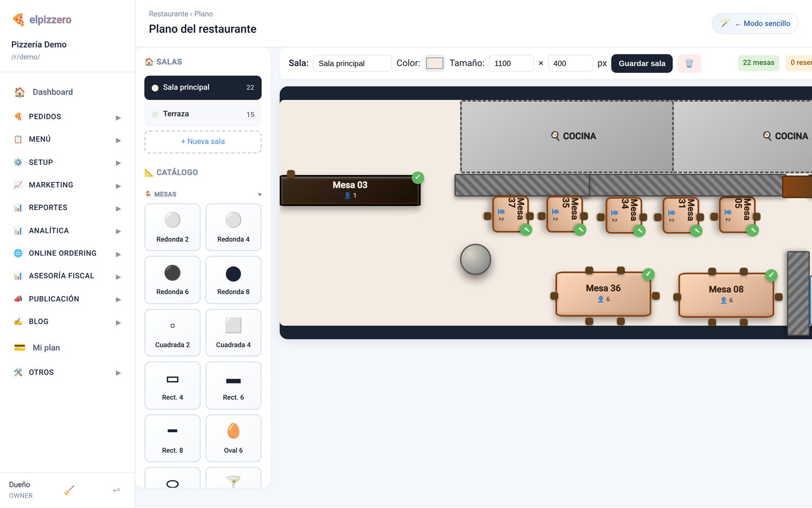
Task: Pick the Redonda 6 table item
Action: (173, 280)
